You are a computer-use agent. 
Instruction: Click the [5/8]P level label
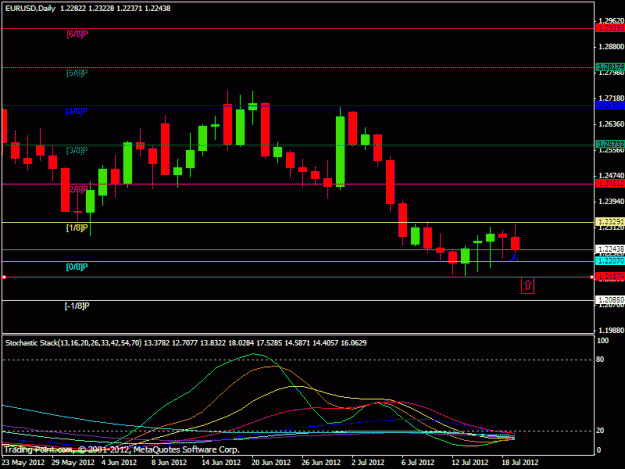[77, 73]
